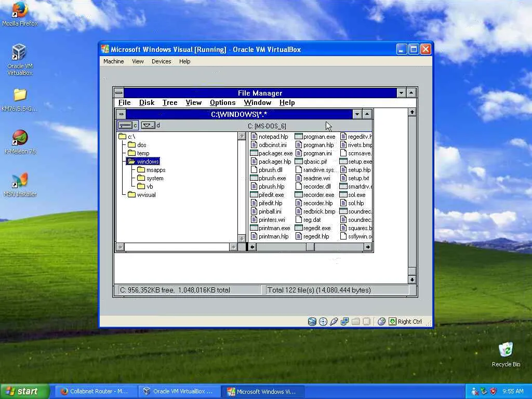Image resolution: width=532 pixels, height=399 pixels.
Task: Click the green host key arrow icon
Action: pos(393,321)
